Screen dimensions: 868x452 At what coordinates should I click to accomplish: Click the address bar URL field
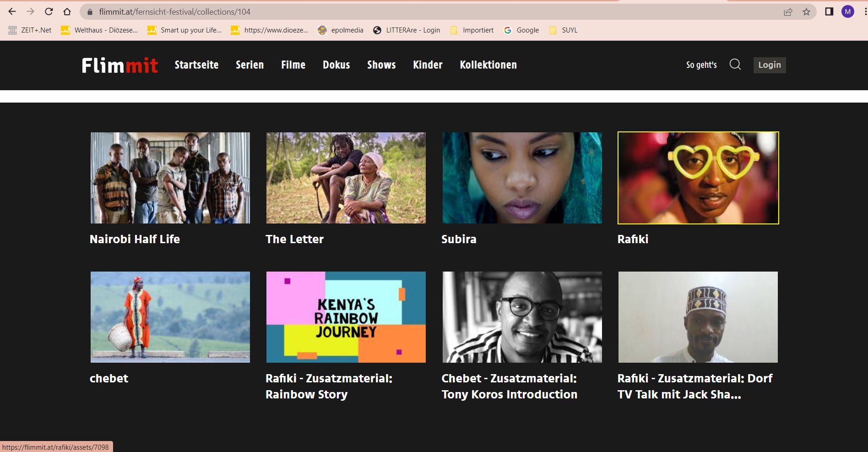coord(412,12)
